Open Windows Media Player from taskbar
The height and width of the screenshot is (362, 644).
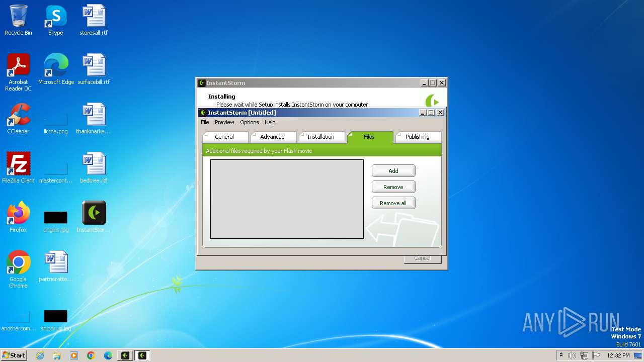(74, 355)
